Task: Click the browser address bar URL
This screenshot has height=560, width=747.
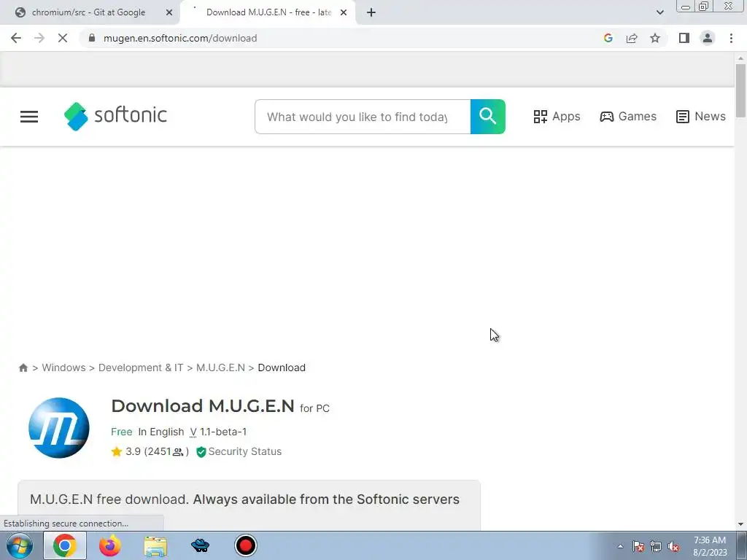Action: click(x=180, y=38)
